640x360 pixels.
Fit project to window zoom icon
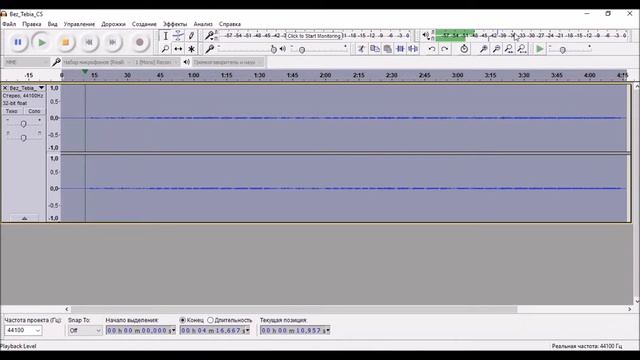coord(522,49)
